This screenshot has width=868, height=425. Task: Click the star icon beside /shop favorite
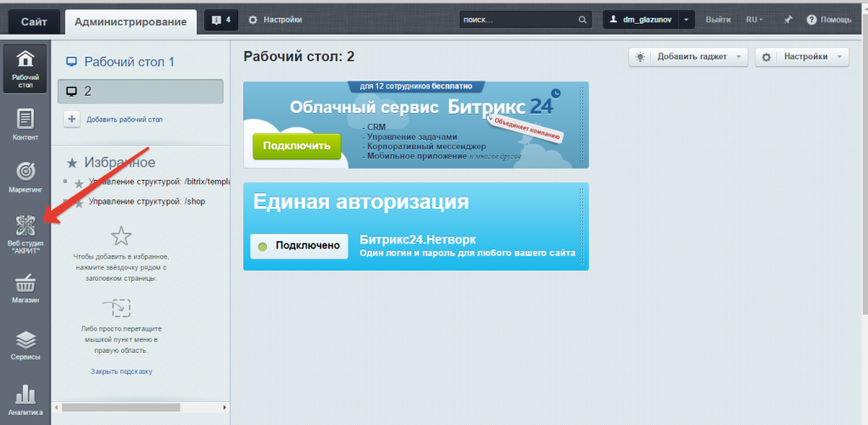click(79, 204)
